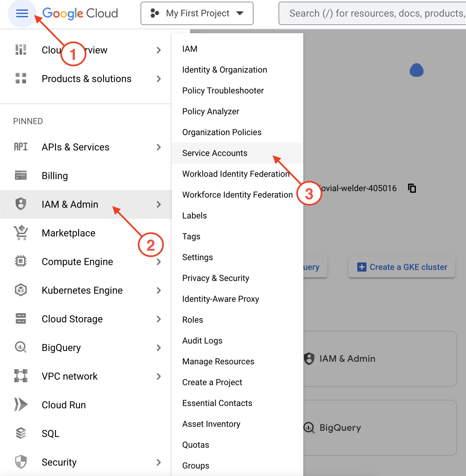The width and height of the screenshot is (466, 476).
Task: Expand the APIs & Services chevron
Action: (159, 147)
